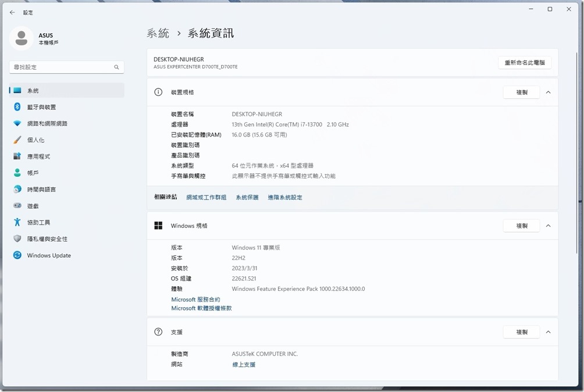This screenshot has height=392, width=584.
Task: Click the 帳戶 person icon in sidebar
Action: (x=17, y=173)
